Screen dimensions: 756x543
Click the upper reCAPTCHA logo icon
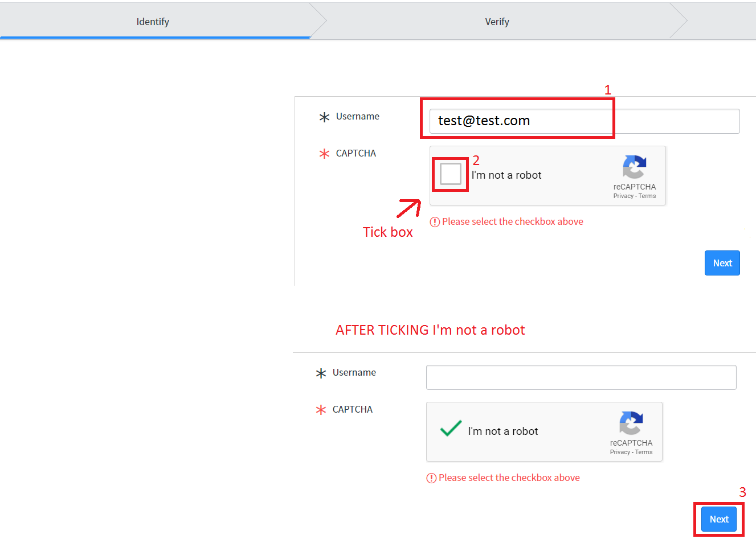[x=635, y=167]
